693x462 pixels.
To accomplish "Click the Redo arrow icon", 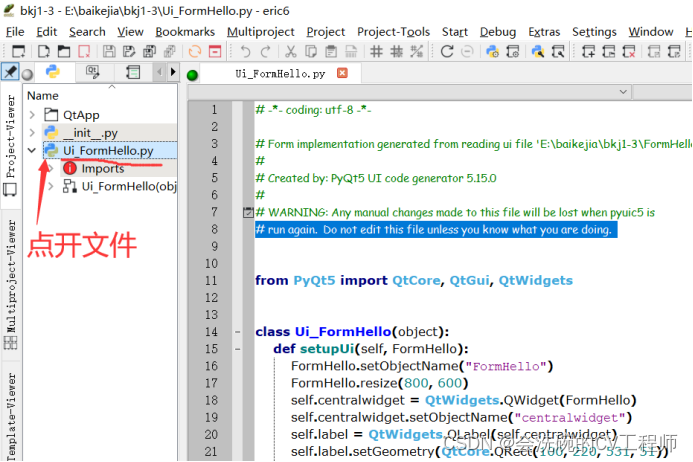I will point(265,51).
